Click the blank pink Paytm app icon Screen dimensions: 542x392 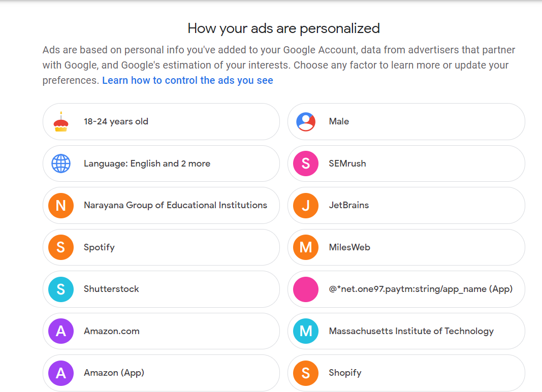click(x=306, y=289)
